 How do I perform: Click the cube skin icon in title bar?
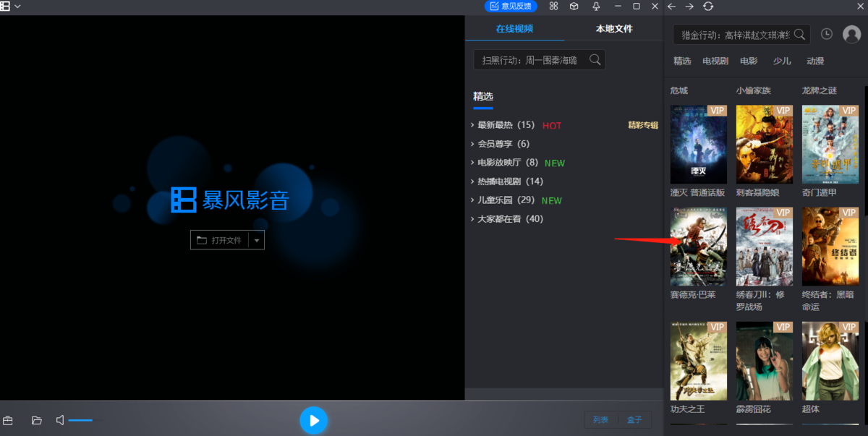pyautogui.click(x=574, y=6)
